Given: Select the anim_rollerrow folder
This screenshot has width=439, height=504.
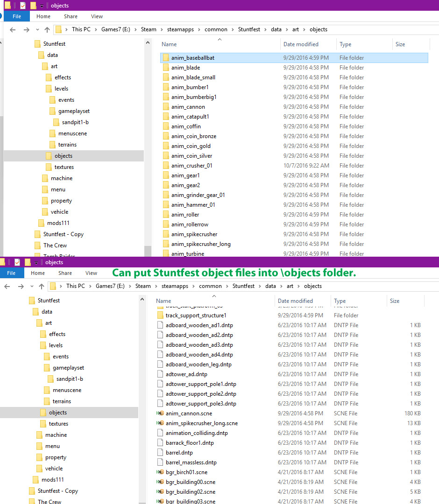Looking at the screenshot, I should click(190, 224).
